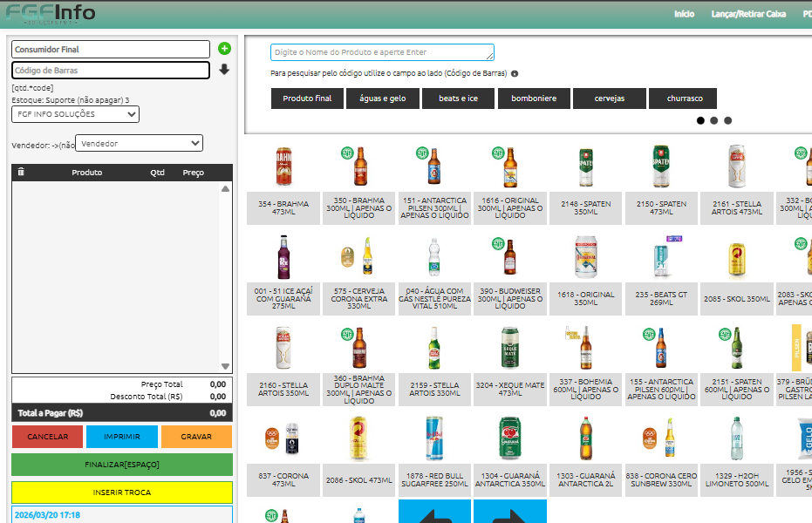Click the green plus icon beside Consumidor Final
The width and height of the screenshot is (812, 523).
point(224,49)
